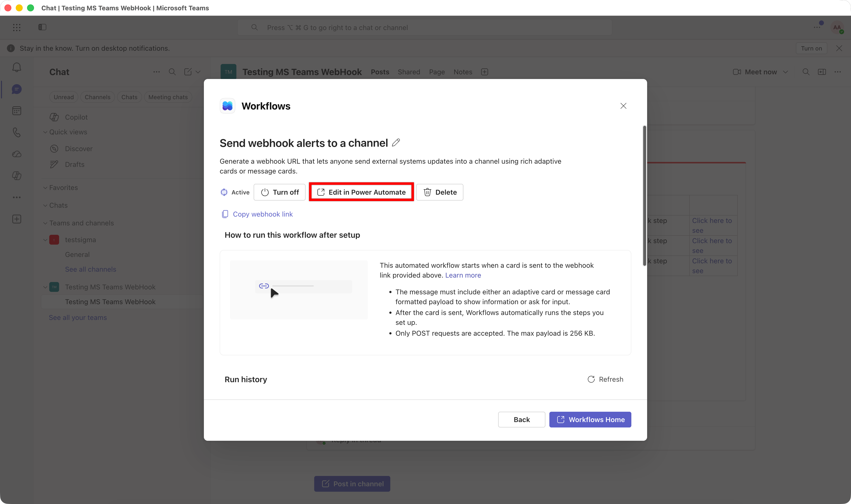Click See all channels link

90,269
